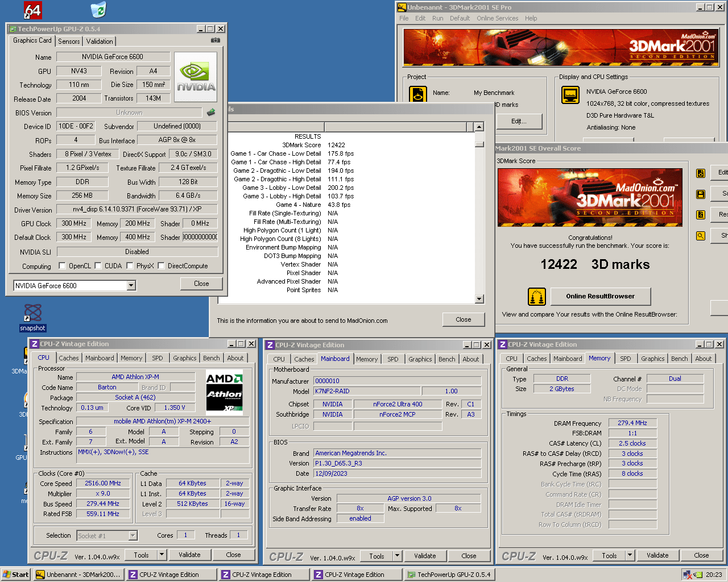Click the 3DMark2001 taskbar button
The height and width of the screenshot is (582, 728).
78,575
